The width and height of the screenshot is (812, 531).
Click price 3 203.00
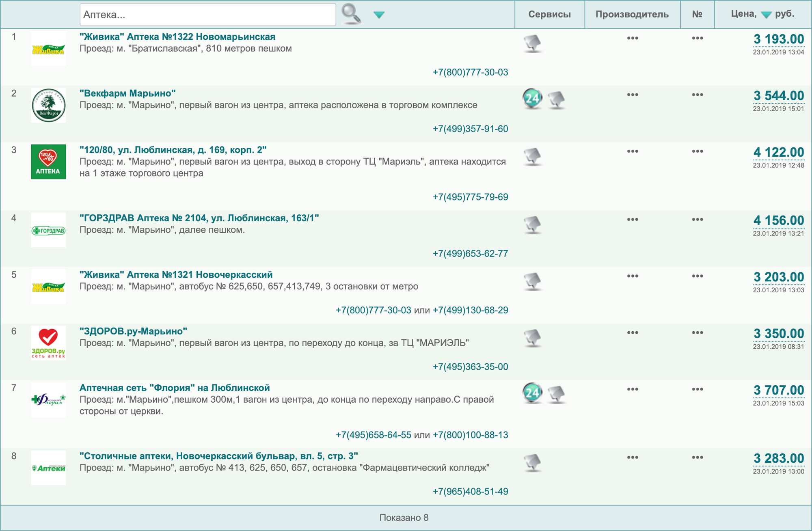(779, 277)
